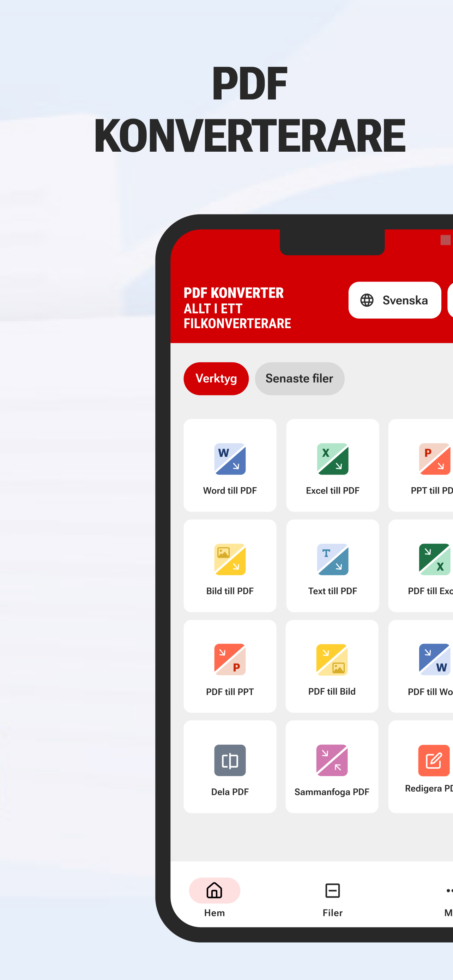Tap the 'Bild till PDF' label
The width and height of the screenshot is (453, 980).
[230, 591]
